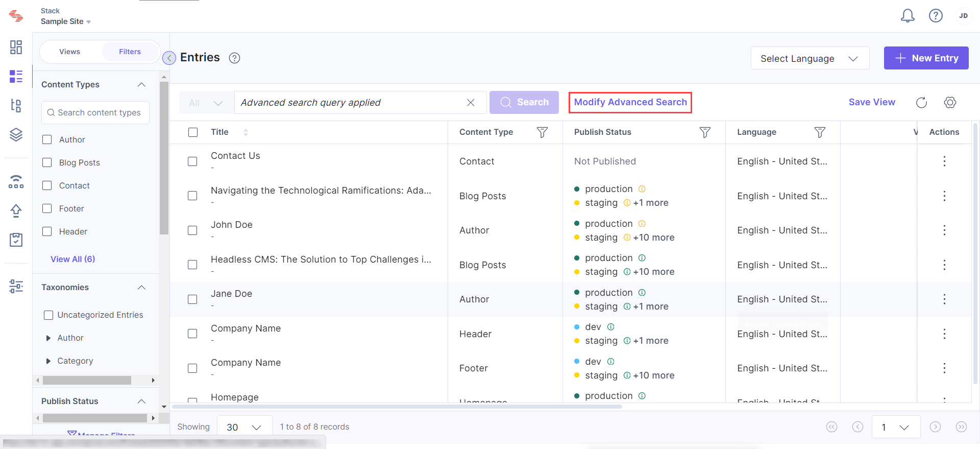Click the filter panel vertical scrollbar

coord(164,158)
